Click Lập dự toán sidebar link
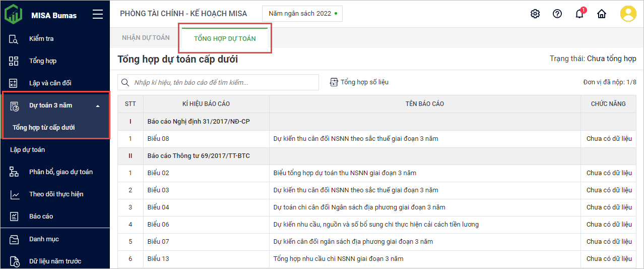644x269 pixels. click(28, 150)
